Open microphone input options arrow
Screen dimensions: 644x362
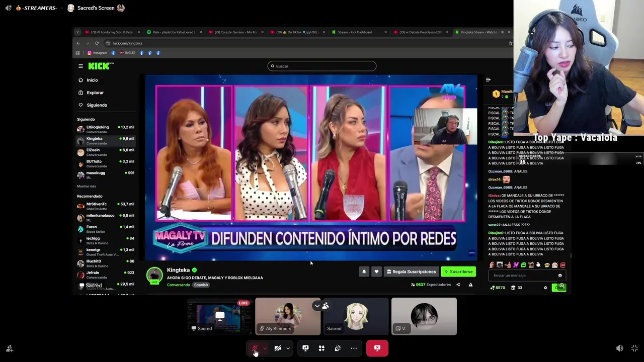(265, 348)
